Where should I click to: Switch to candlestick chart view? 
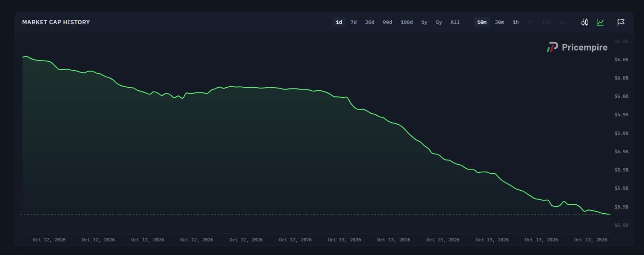click(x=585, y=22)
